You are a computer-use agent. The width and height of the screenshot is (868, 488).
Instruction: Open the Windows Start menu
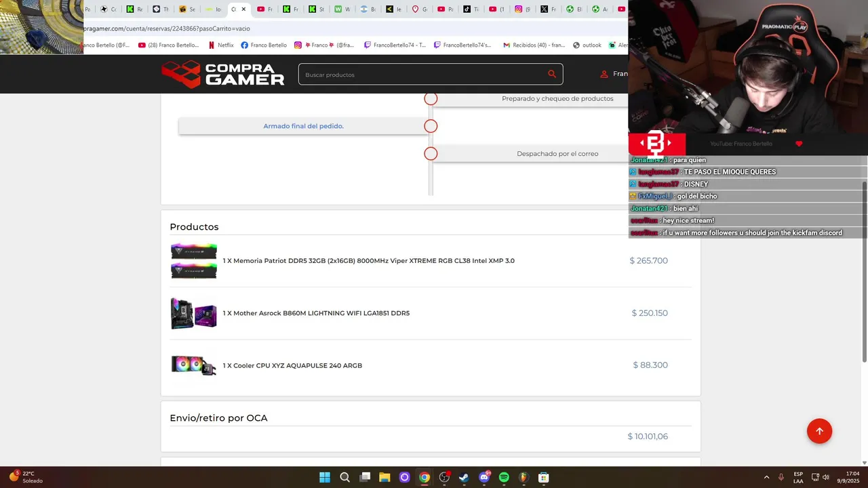coord(325,478)
